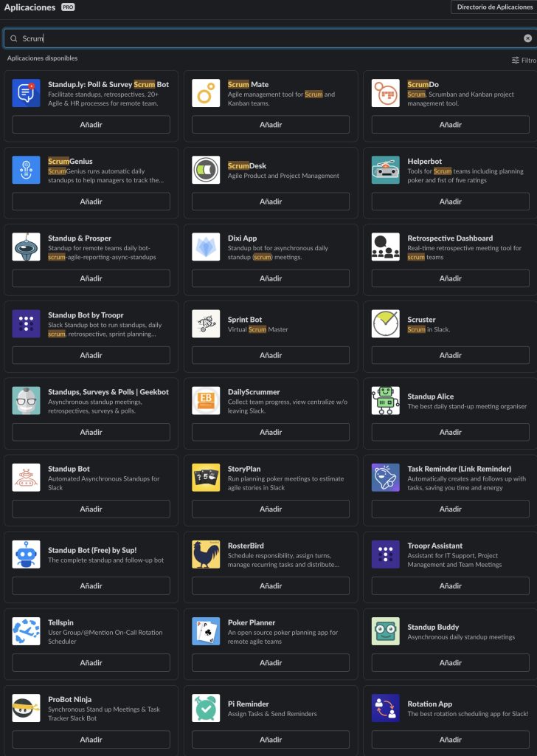The image size is (537, 756).
Task: Click Añadir for ScrumDo
Action: coord(450,124)
